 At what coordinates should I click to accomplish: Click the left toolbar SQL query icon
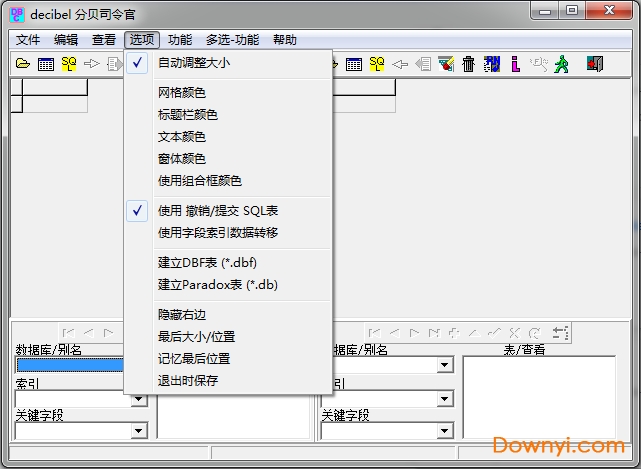point(68,64)
